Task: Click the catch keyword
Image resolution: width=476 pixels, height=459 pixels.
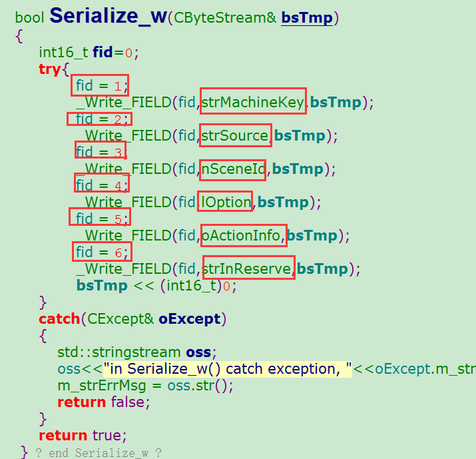Action: click(x=59, y=319)
